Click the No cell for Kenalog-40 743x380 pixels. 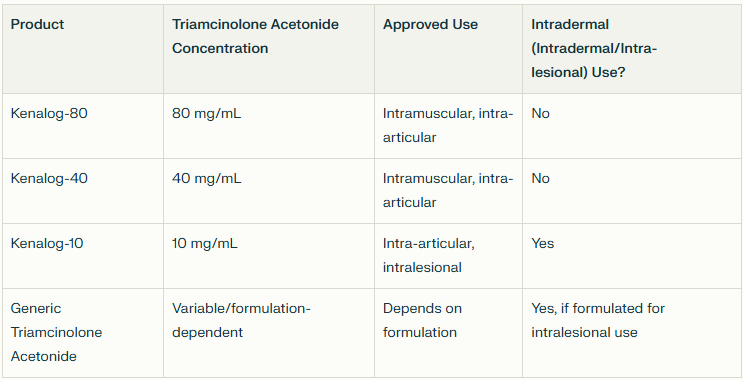coord(632,191)
